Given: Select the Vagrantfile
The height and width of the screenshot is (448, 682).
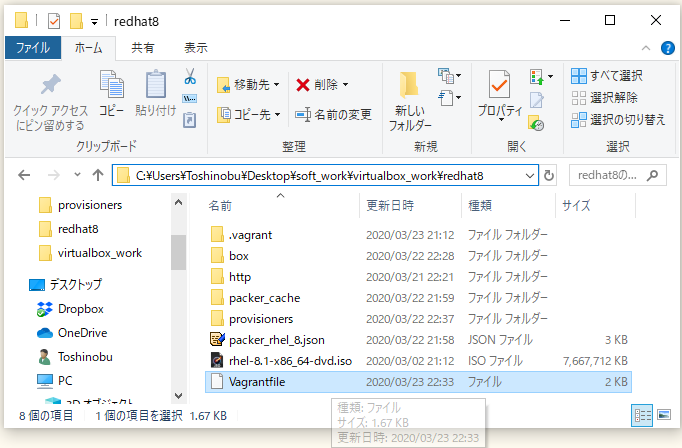Looking at the screenshot, I should click(418, 382).
